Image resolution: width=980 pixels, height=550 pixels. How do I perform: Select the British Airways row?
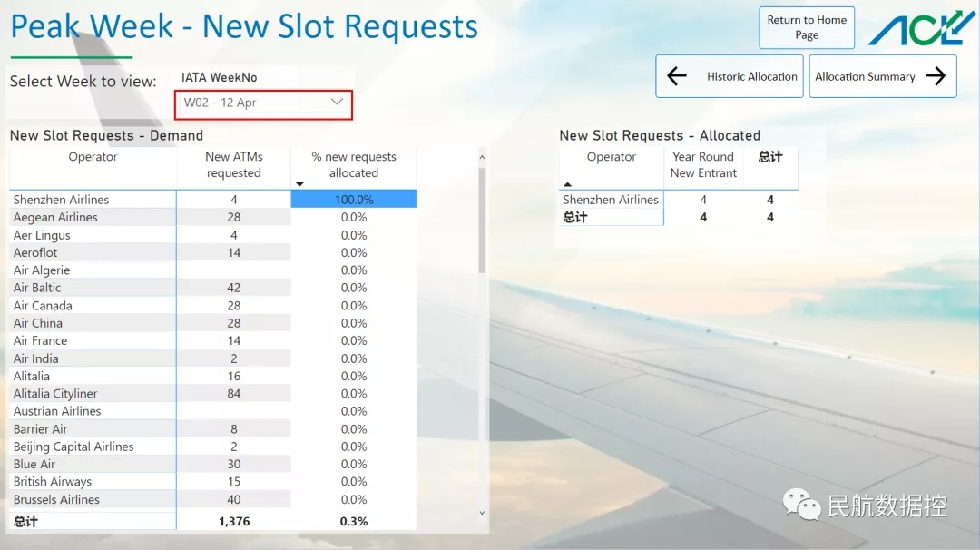click(213, 482)
